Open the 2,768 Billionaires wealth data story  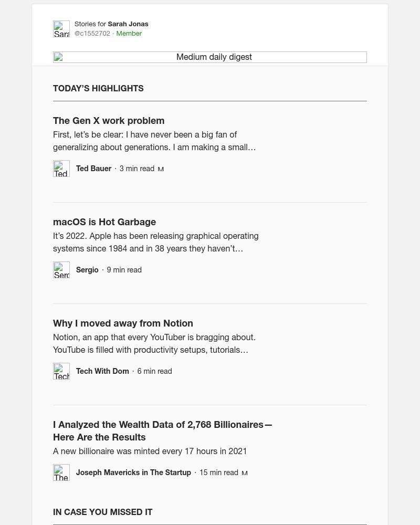(x=162, y=431)
